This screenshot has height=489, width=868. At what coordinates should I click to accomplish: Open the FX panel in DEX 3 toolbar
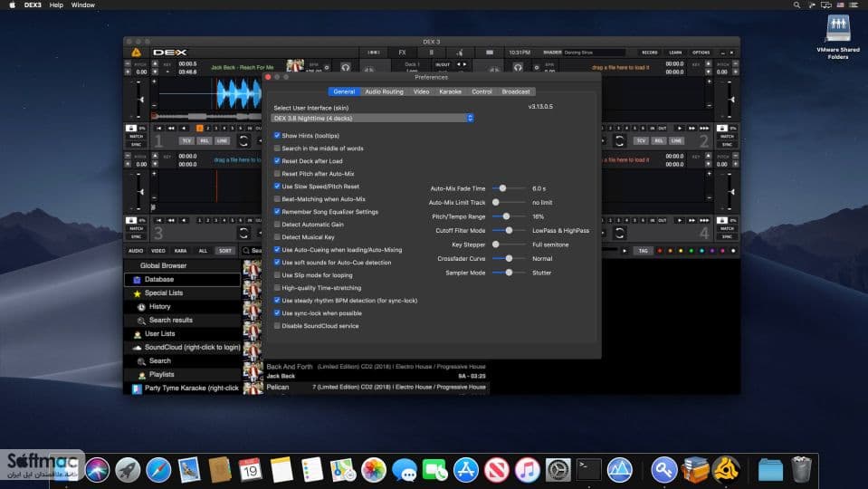tap(402, 52)
